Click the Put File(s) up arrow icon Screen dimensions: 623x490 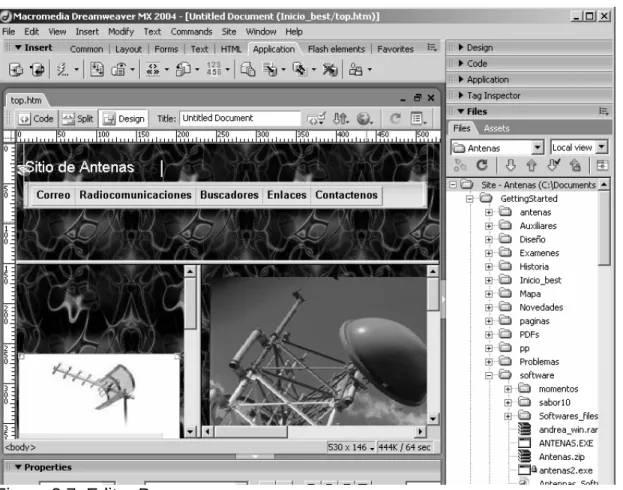532,165
